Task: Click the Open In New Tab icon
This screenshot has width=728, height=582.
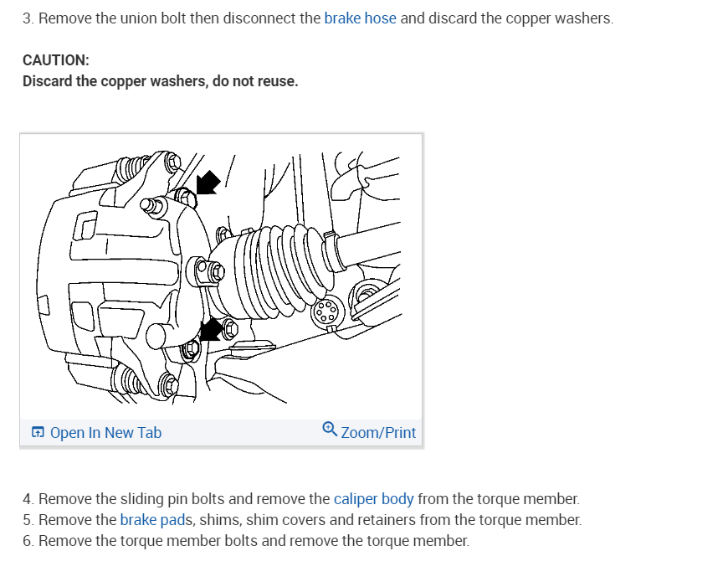Action: [x=38, y=432]
